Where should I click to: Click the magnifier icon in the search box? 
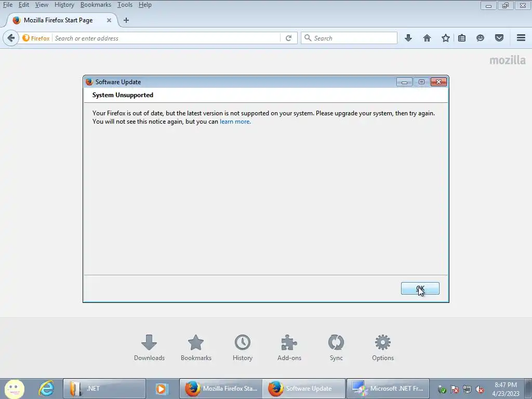[x=308, y=38]
